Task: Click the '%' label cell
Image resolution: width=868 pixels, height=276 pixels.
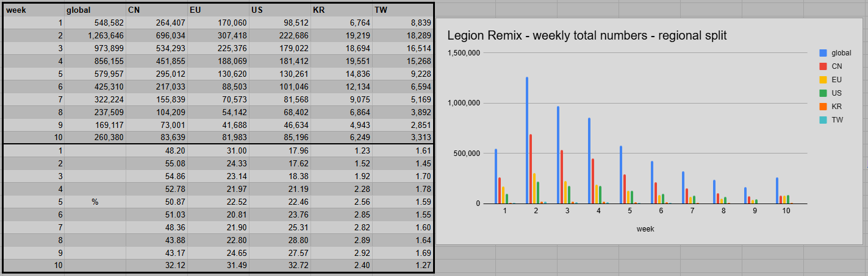Action: tap(95, 202)
